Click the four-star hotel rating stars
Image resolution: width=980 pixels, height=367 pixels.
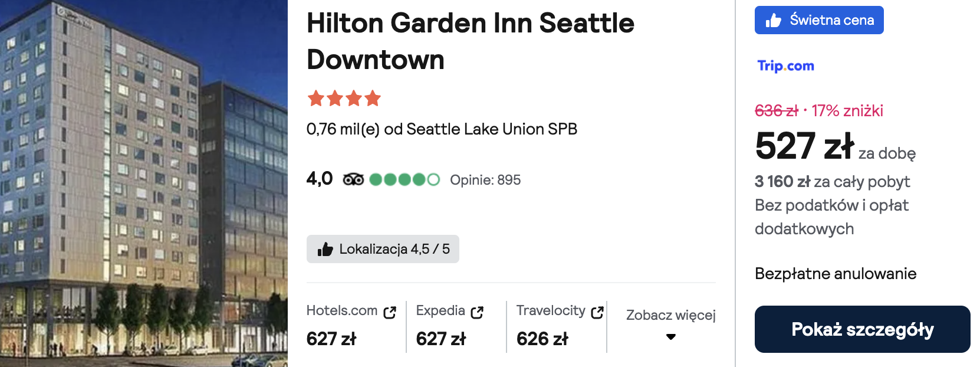tap(344, 99)
